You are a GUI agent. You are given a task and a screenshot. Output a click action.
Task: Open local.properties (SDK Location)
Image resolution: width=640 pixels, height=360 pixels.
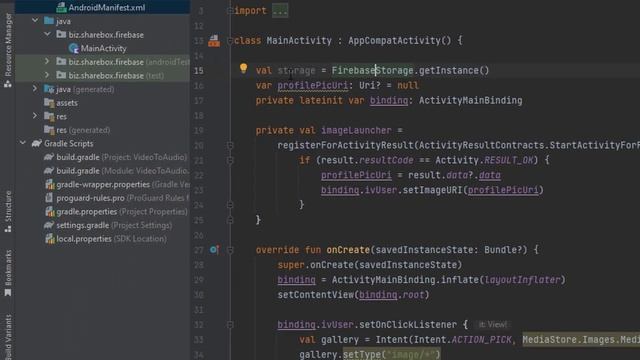click(111, 239)
